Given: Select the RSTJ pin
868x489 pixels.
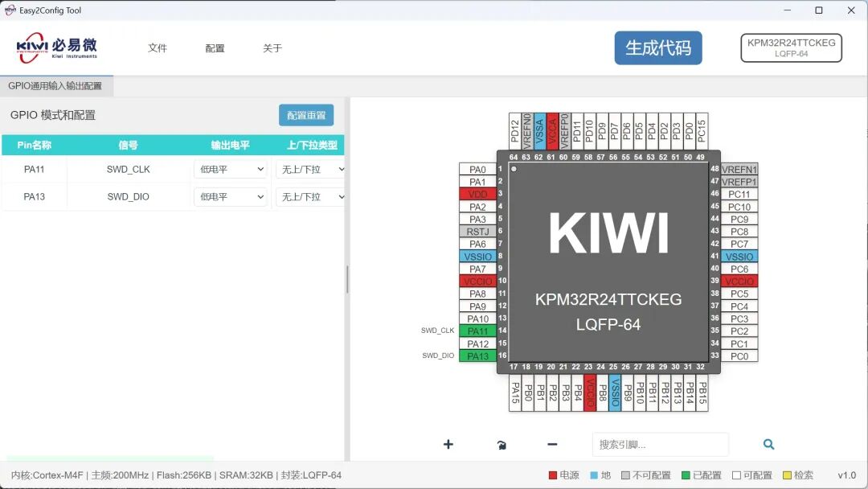Looking at the screenshot, I should coord(477,232).
